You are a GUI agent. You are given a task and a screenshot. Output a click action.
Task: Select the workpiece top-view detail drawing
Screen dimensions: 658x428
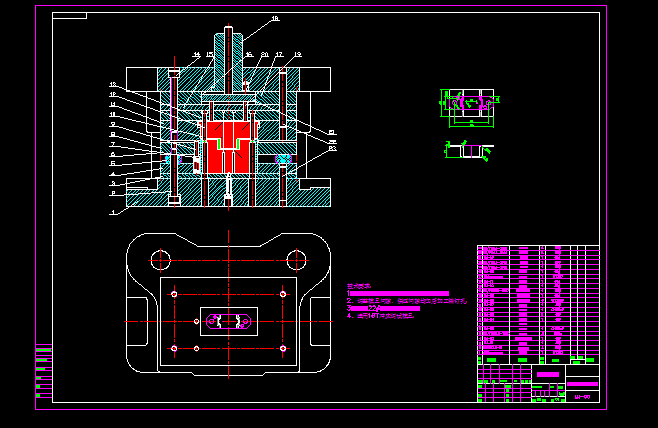(469, 108)
